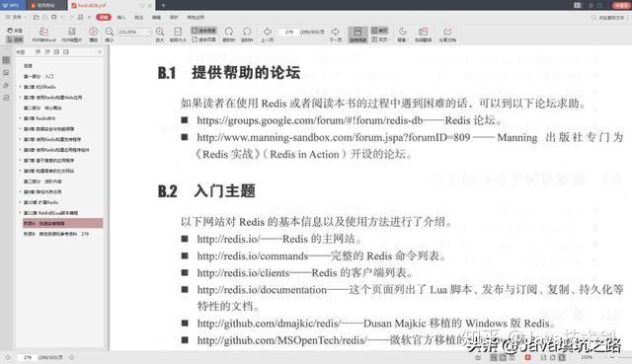Select the Edit ribbon tab
Viewport: 632px width, 364px height.
156,18
